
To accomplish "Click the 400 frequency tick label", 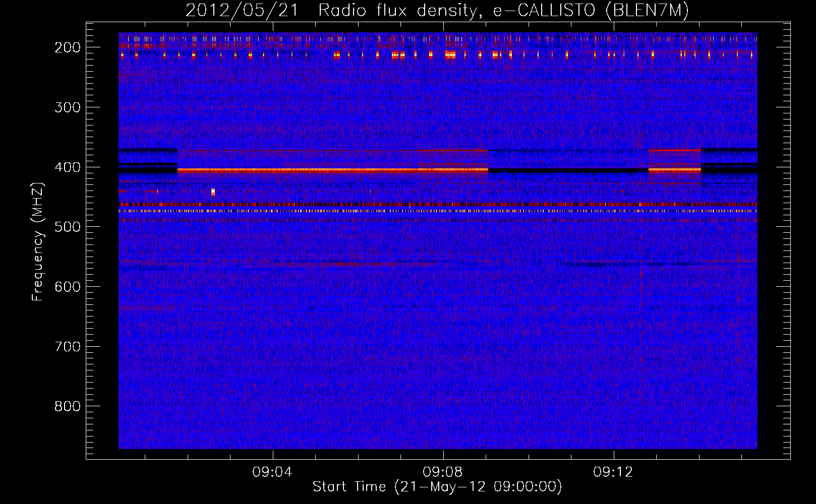I will (68, 167).
